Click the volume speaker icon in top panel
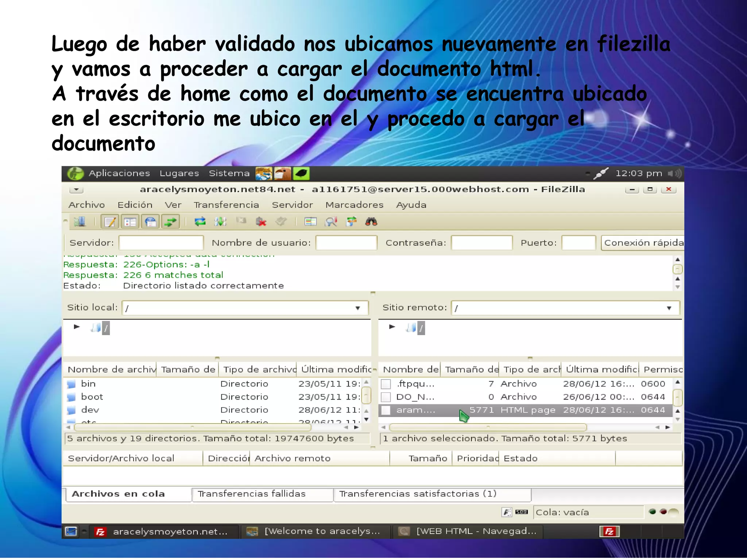Screen dimensions: 747x560 [675, 174]
